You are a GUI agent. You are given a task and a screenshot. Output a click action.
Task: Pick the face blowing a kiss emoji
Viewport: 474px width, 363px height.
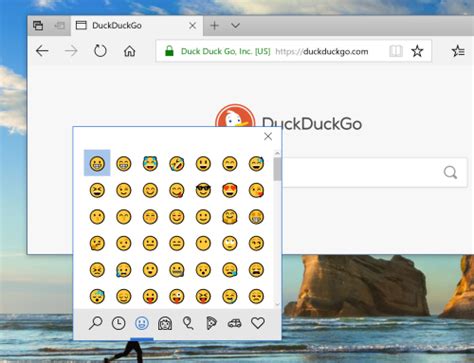256,190
